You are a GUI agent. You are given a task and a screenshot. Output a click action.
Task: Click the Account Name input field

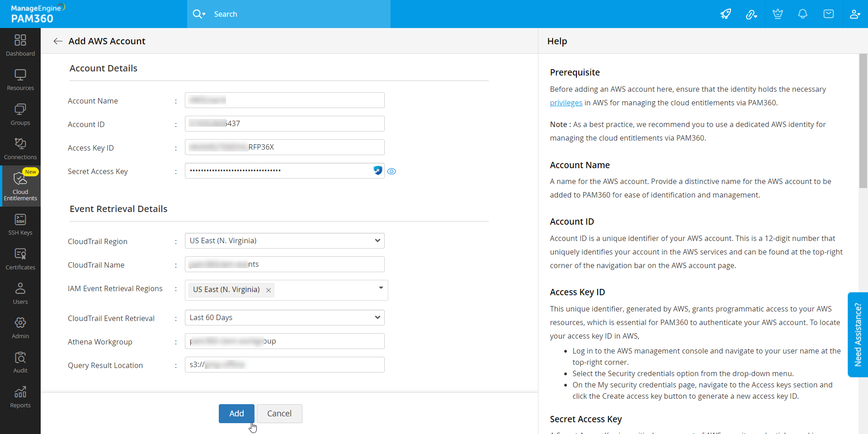click(x=285, y=100)
